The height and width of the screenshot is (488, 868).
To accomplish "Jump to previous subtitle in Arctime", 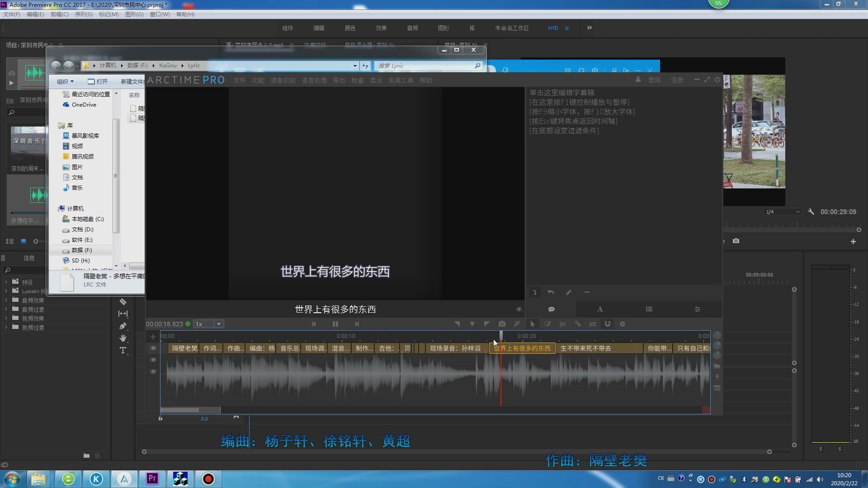I will (x=314, y=324).
